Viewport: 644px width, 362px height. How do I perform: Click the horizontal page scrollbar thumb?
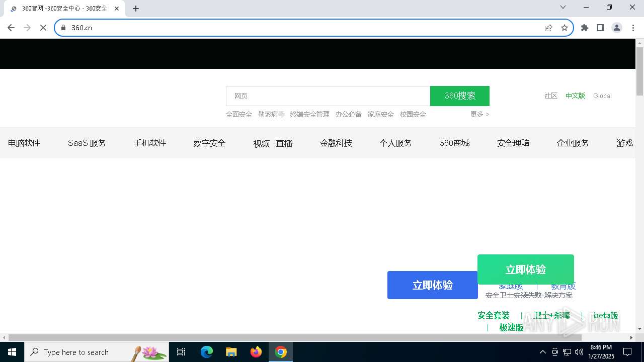coord(295,337)
